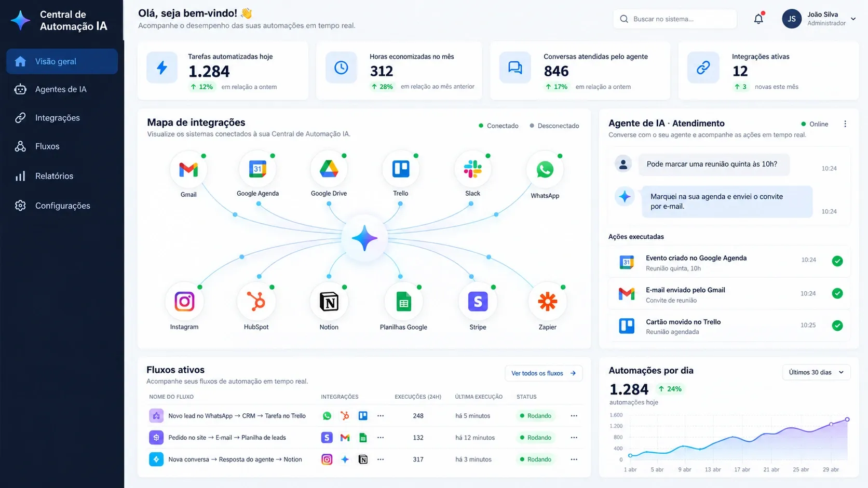Open row menu for Nova conversa flow
Screen dimensions: 868x488
[574, 459]
